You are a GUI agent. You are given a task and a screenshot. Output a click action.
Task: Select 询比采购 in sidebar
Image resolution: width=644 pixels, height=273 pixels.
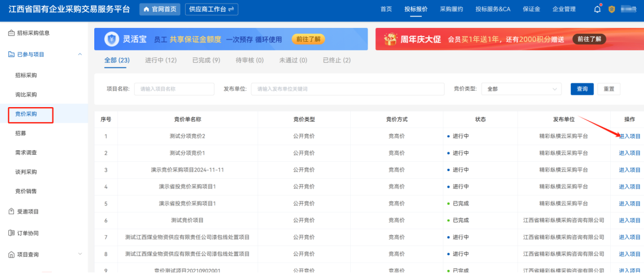click(26, 94)
